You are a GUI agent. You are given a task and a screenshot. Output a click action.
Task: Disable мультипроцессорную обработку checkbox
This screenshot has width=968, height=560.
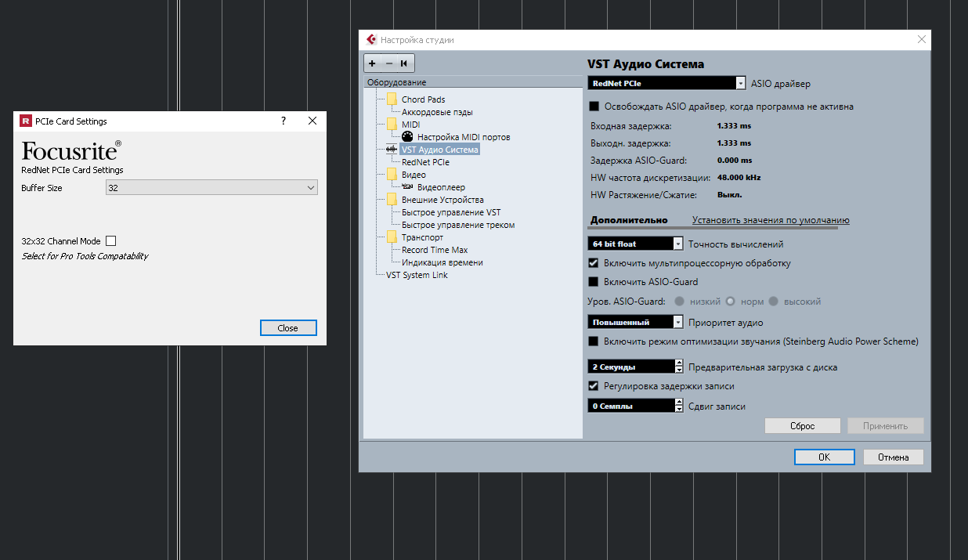[x=594, y=263]
